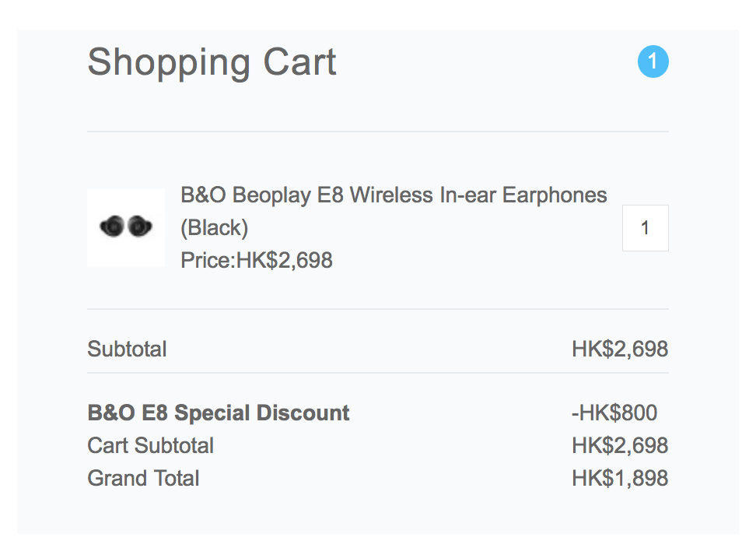Click the divider line beneath Shopping Cart heading
This screenshot has height=548, width=756.
(x=378, y=132)
